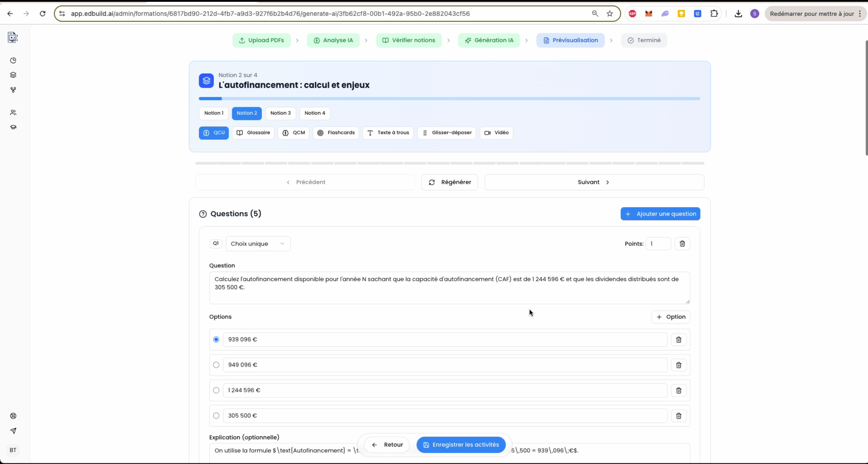The image size is (868, 464).
Task: Open the Choix unique question type dropdown
Action: pyautogui.click(x=258, y=244)
